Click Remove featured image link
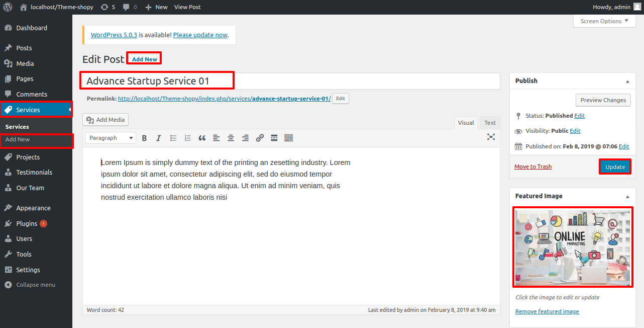Image resolution: width=644 pixels, height=328 pixels. [x=547, y=311]
